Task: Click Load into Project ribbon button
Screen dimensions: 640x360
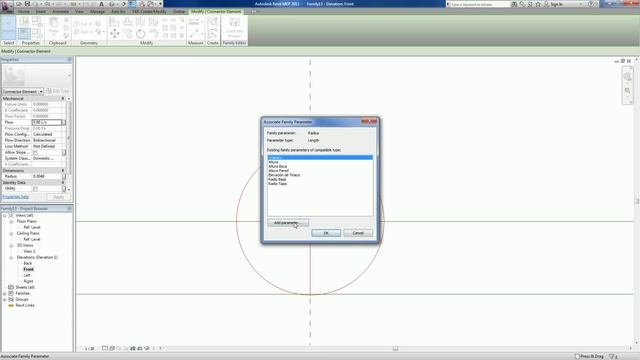Action: pyautogui.click(x=234, y=27)
